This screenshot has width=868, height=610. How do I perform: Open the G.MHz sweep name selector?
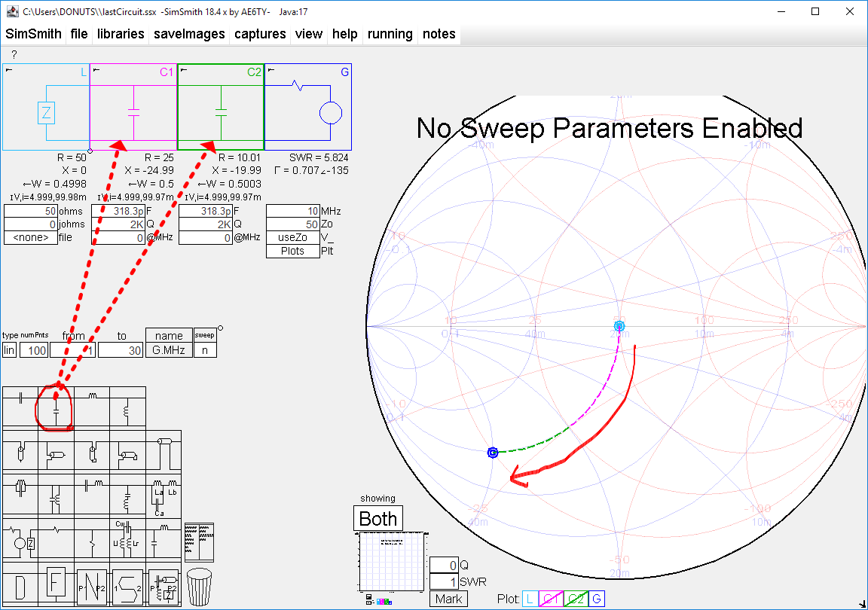[x=169, y=350]
